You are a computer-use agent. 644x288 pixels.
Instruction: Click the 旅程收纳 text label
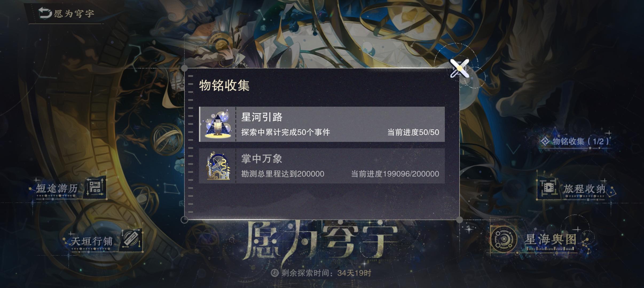584,189
